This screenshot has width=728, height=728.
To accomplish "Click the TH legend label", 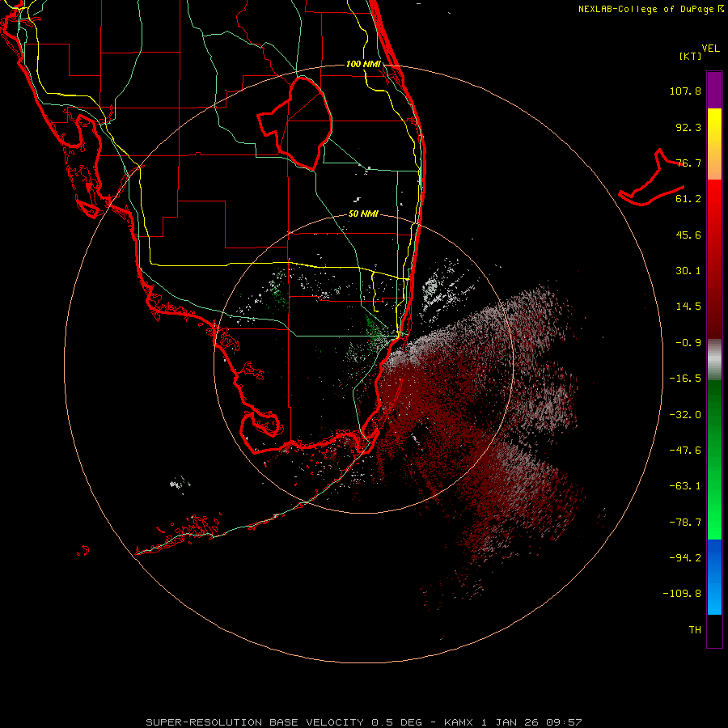I will coord(695,630).
